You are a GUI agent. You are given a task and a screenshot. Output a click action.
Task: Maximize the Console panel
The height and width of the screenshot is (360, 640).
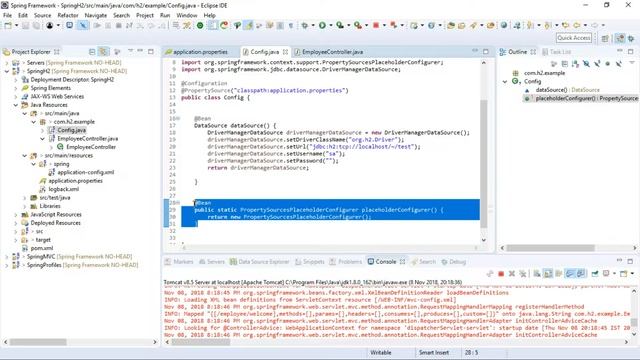coord(630,261)
